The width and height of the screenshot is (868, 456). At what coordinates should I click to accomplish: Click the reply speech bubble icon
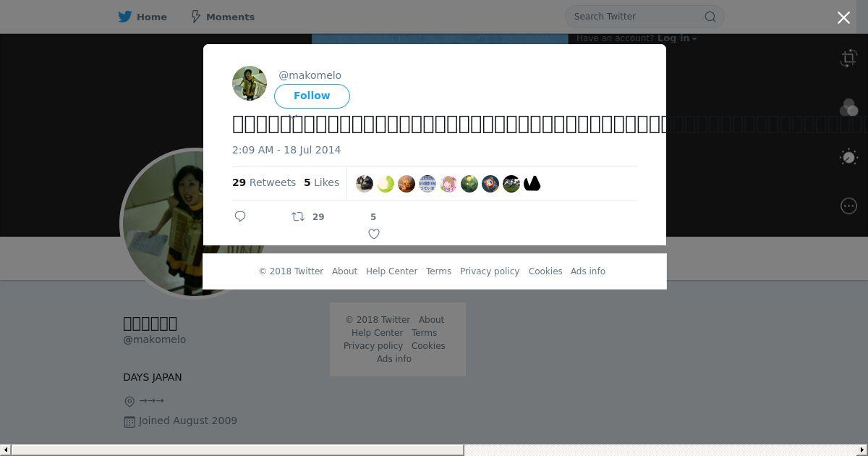click(x=240, y=216)
